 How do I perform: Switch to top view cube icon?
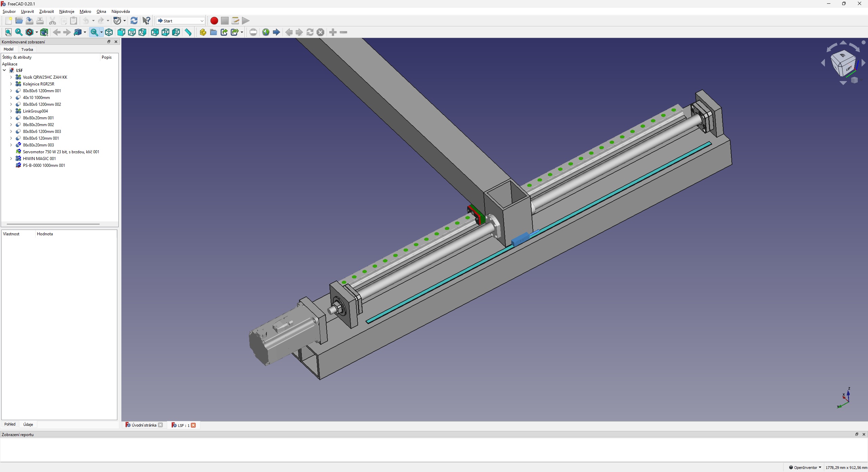click(x=132, y=32)
